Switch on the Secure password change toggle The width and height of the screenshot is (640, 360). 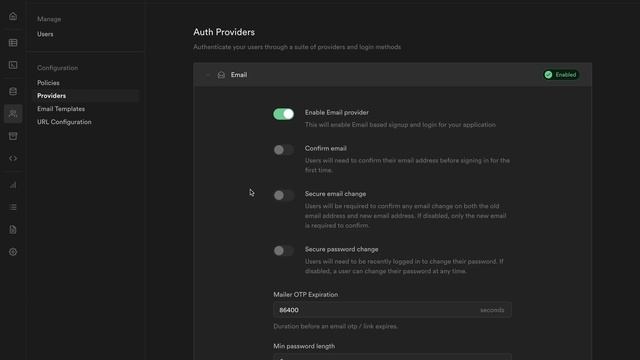pyautogui.click(x=284, y=251)
